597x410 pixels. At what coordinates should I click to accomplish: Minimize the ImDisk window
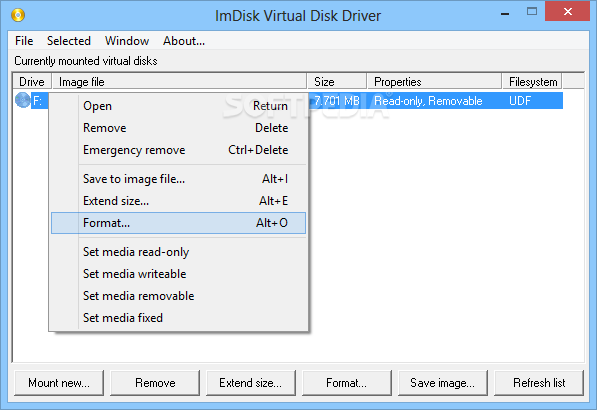[x=505, y=13]
